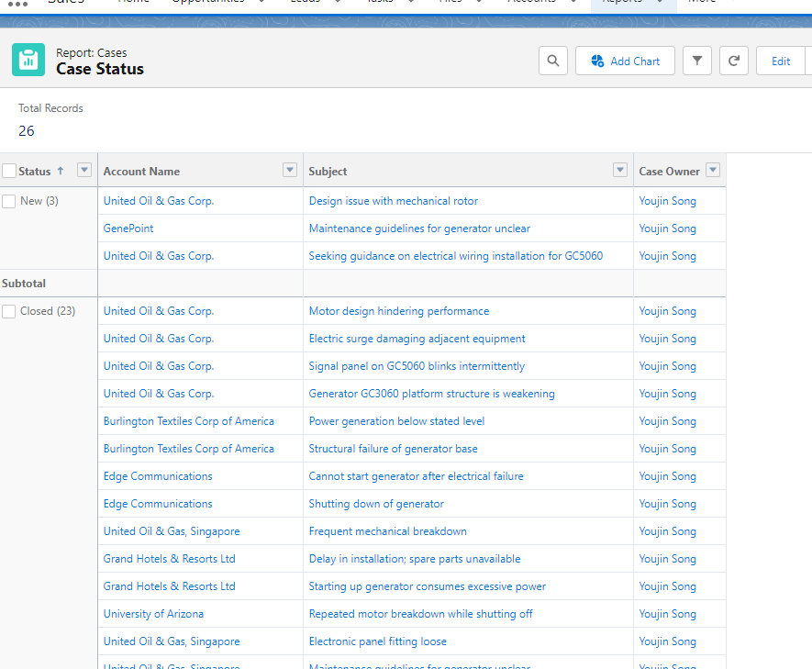The image size is (812, 669).
Task: Open 'Cannot start generator after electrical failure' case
Action: click(x=416, y=476)
